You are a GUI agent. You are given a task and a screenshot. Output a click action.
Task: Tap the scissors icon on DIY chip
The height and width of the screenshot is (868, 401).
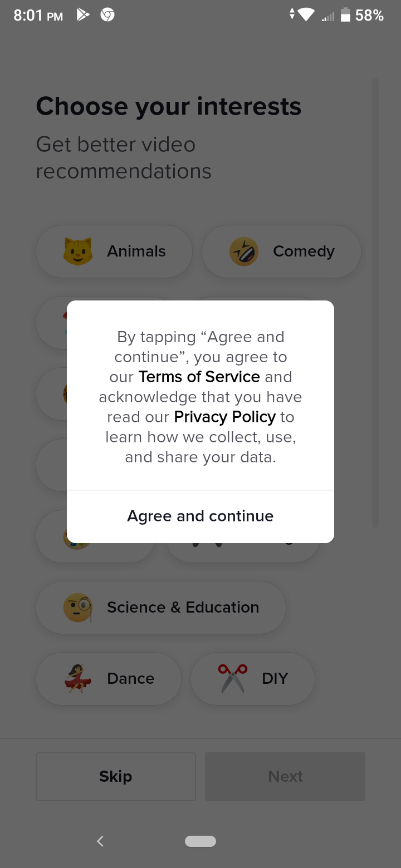(x=232, y=679)
